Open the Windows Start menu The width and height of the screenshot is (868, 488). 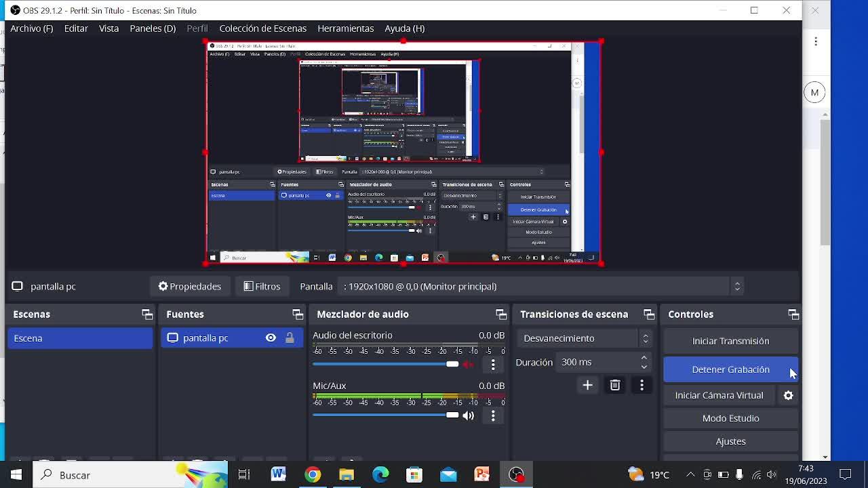click(16, 475)
